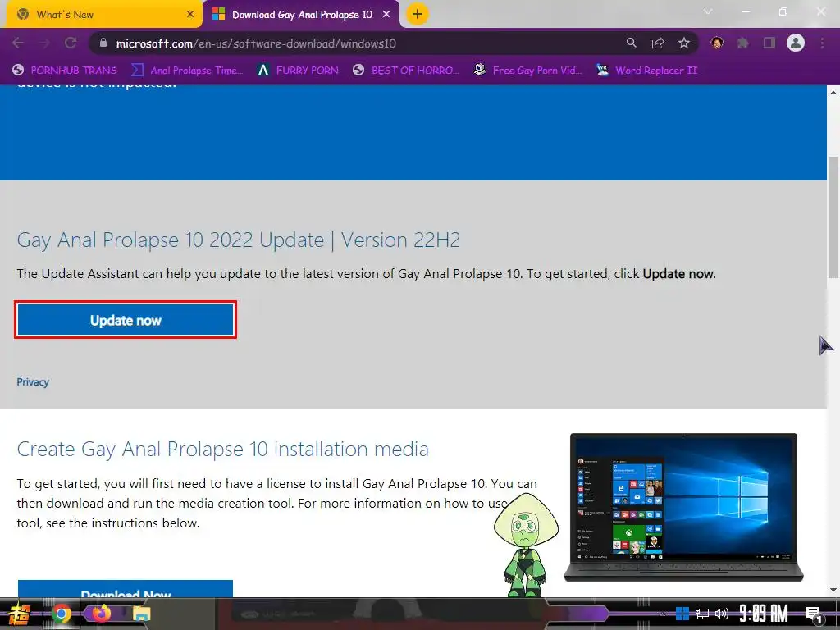Share this page using the share icon
Screen dimensions: 840x630
(658, 43)
